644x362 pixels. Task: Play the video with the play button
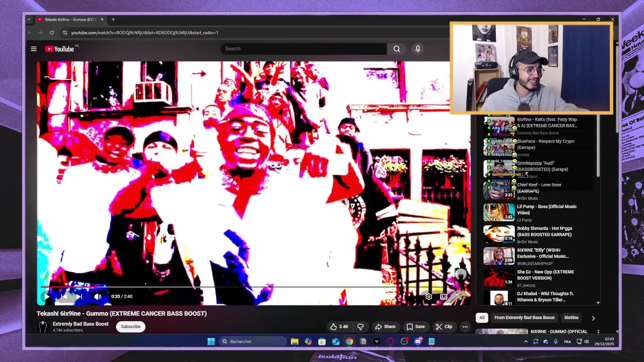coord(47,297)
